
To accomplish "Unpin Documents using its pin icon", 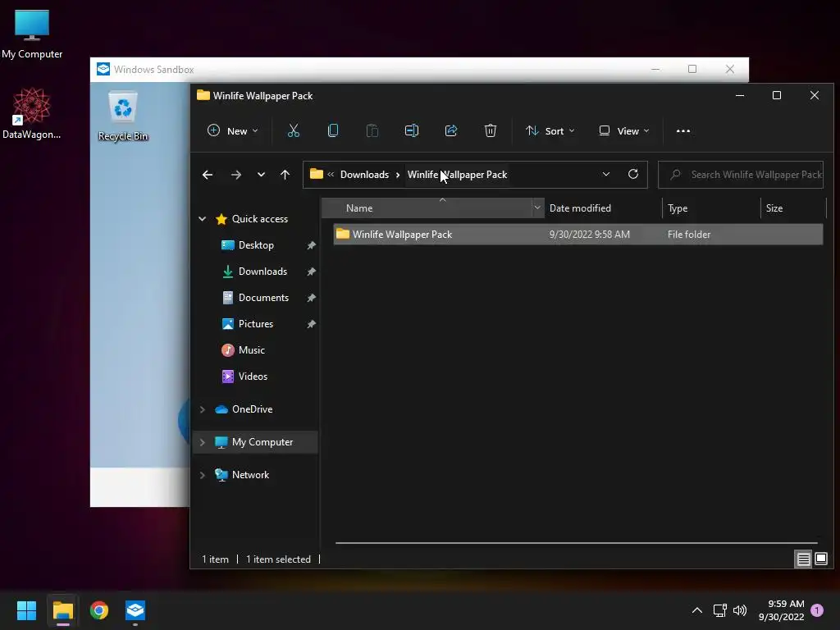I will pyautogui.click(x=311, y=298).
